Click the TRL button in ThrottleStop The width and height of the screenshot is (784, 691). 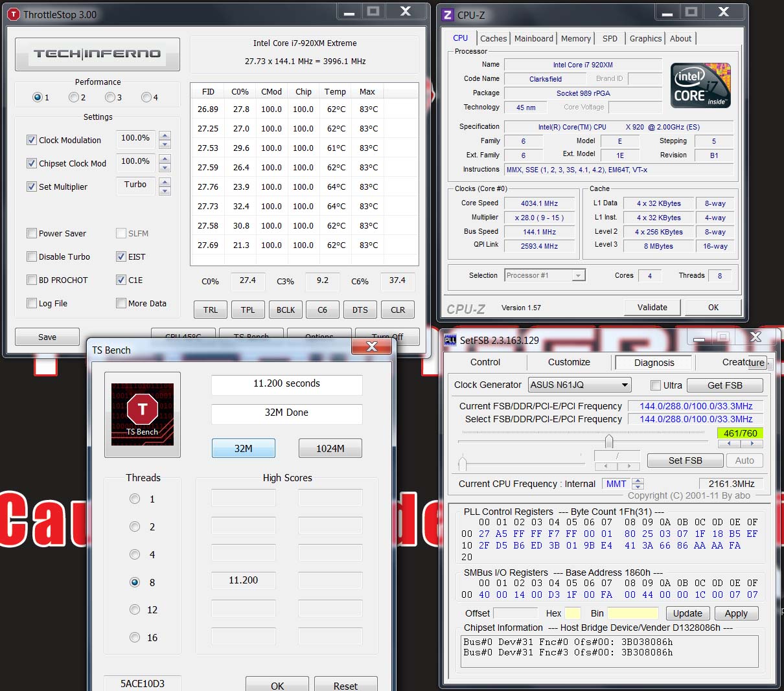tap(211, 310)
